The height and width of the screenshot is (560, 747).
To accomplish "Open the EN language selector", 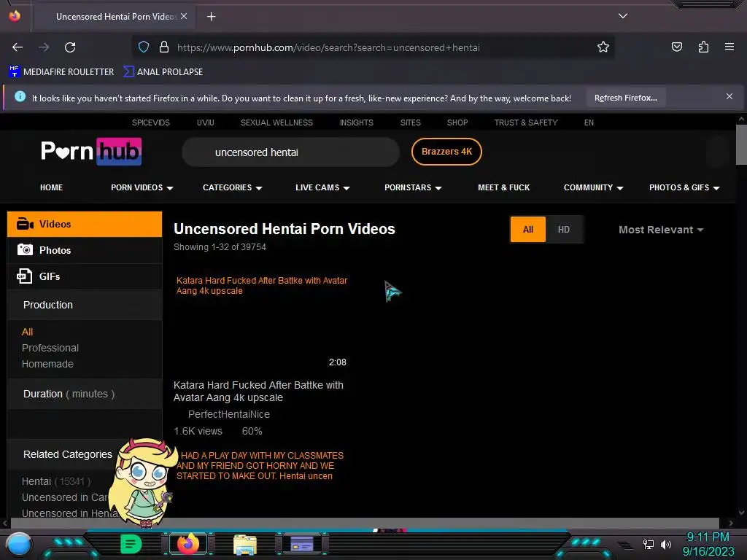I will pyautogui.click(x=589, y=122).
